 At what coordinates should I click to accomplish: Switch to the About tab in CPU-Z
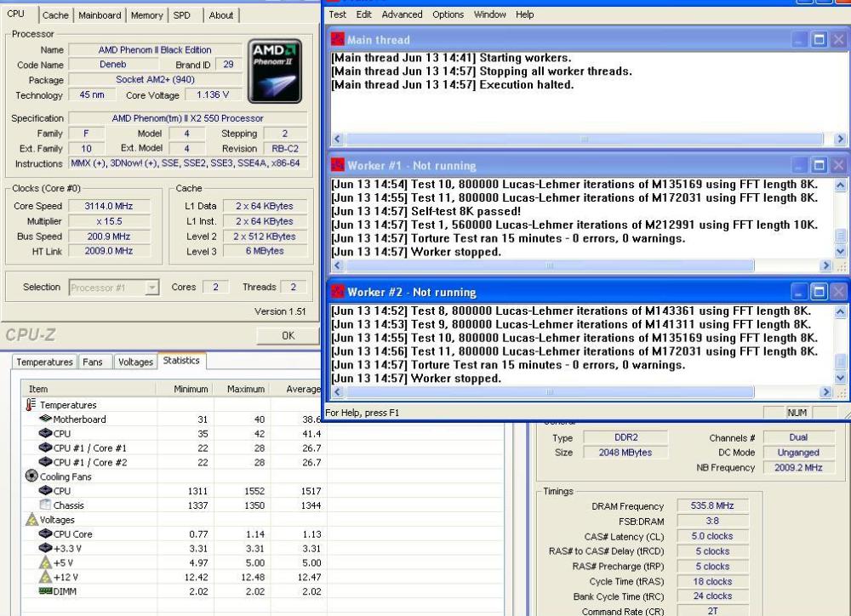click(221, 15)
